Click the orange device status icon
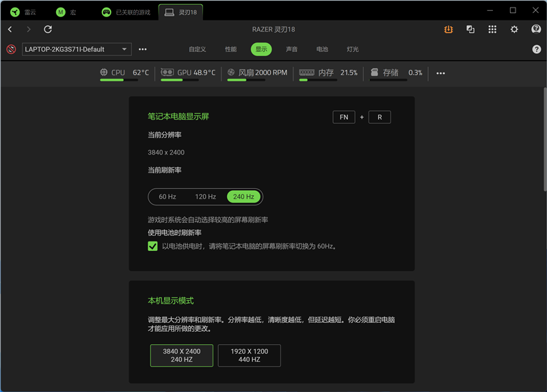 [449, 29]
